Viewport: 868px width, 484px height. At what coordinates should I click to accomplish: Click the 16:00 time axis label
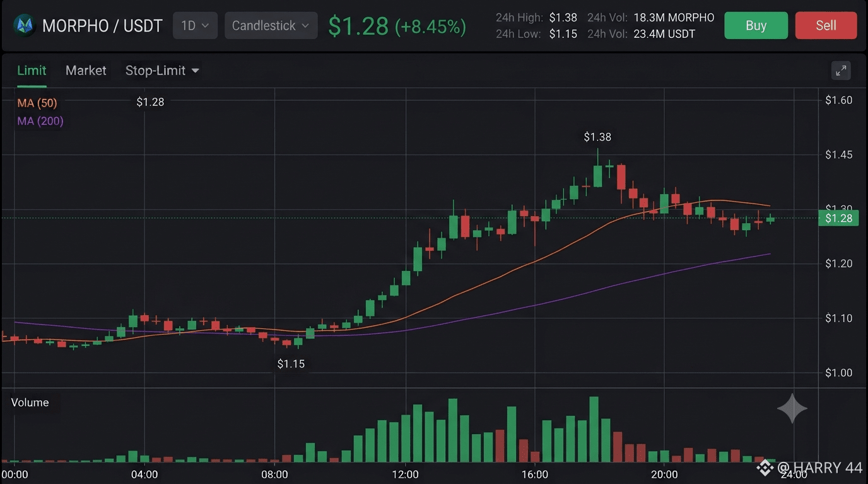[x=534, y=474]
